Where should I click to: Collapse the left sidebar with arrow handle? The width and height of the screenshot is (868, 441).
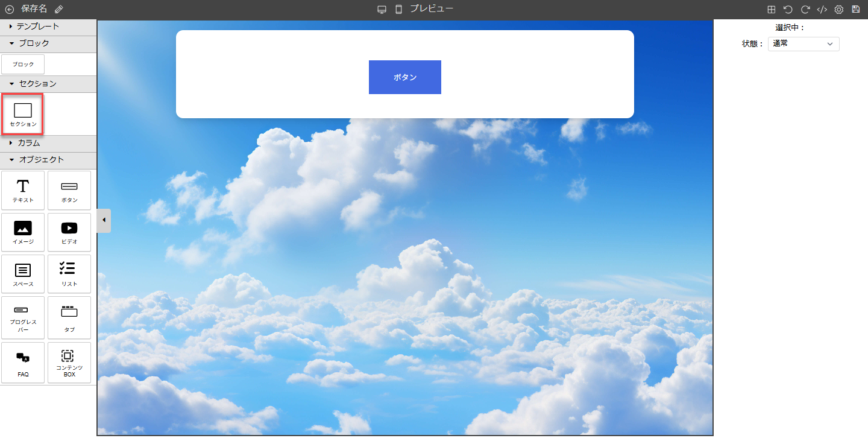point(104,220)
